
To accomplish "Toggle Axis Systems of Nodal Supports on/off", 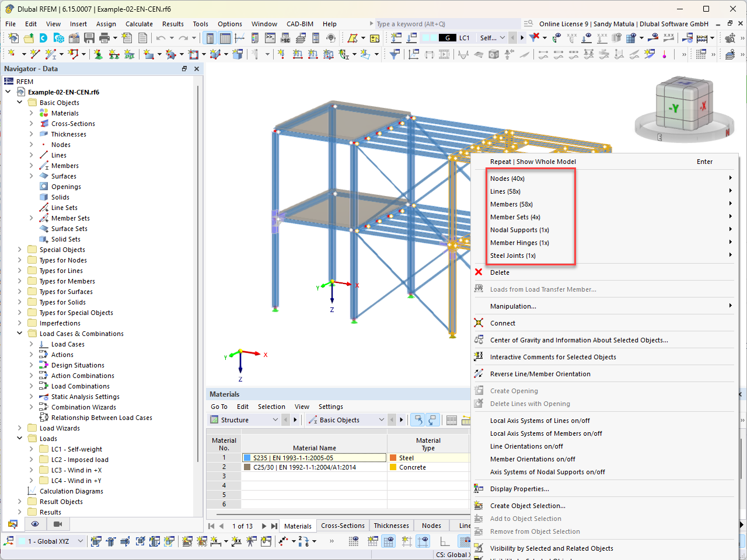I will 547,472.
